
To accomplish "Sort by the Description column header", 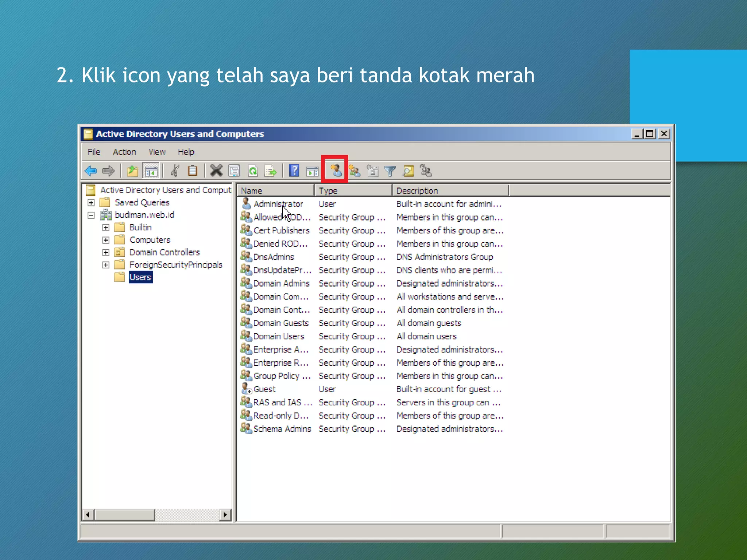I will coord(450,190).
